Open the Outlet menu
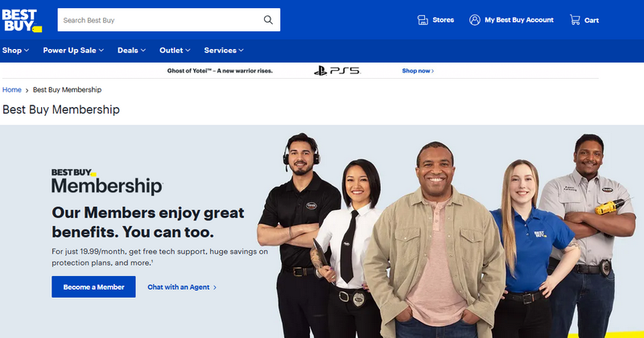 pyautogui.click(x=175, y=50)
